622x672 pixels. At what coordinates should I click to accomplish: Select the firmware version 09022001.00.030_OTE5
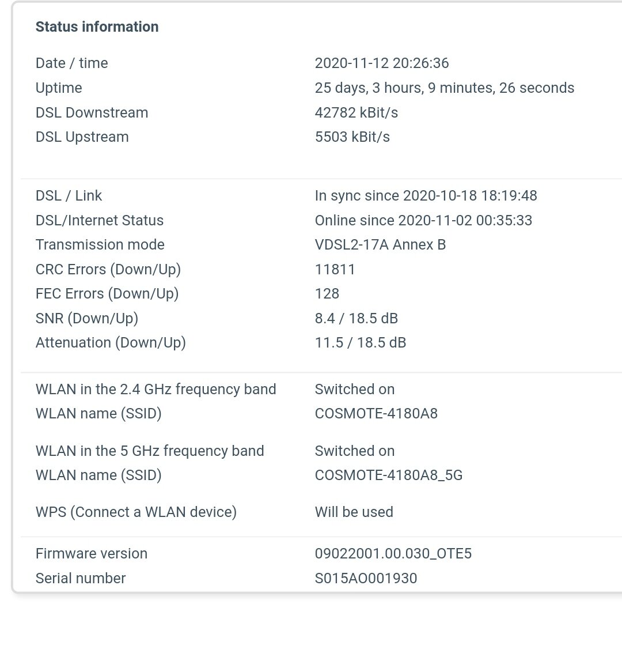(393, 554)
